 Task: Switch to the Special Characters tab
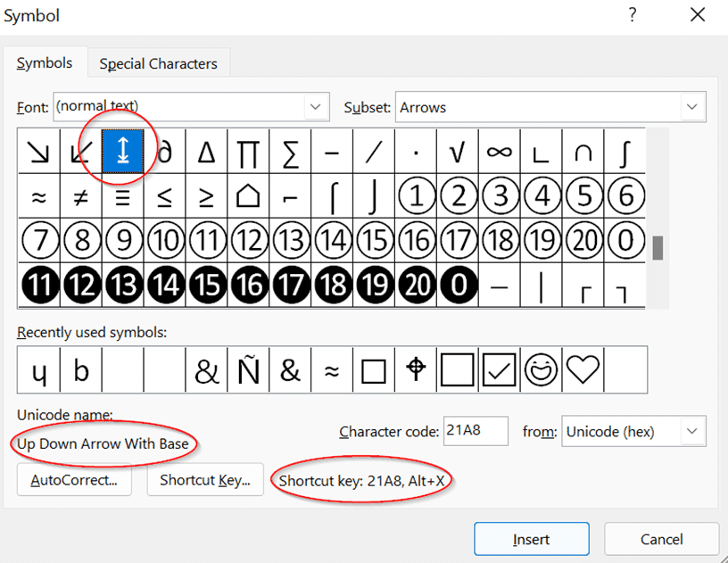coord(158,63)
